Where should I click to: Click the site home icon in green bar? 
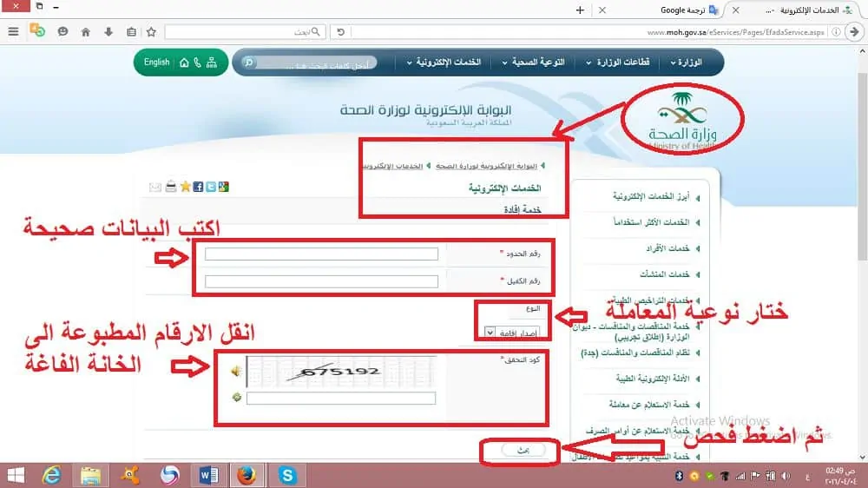pos(184,63)
